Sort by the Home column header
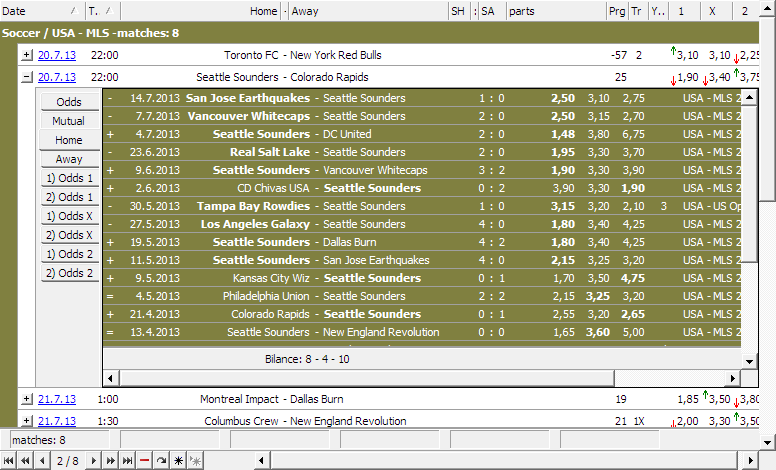This screenshot has width=776, height=470. click(x=200, y=11)
